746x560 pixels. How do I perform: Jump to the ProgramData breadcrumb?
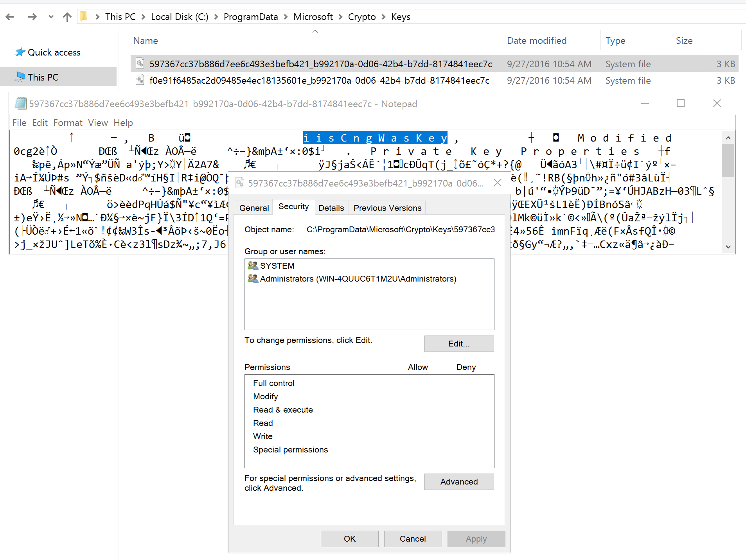tap(251, 17)
